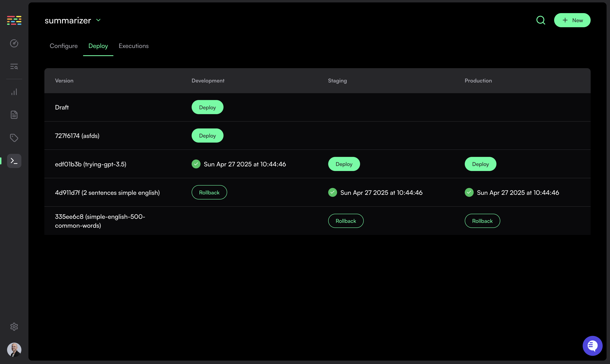The width and height of the screenshot is (610, 364).
Task: Rollback Development to version 4d911d7f
Action: point(209,193)
